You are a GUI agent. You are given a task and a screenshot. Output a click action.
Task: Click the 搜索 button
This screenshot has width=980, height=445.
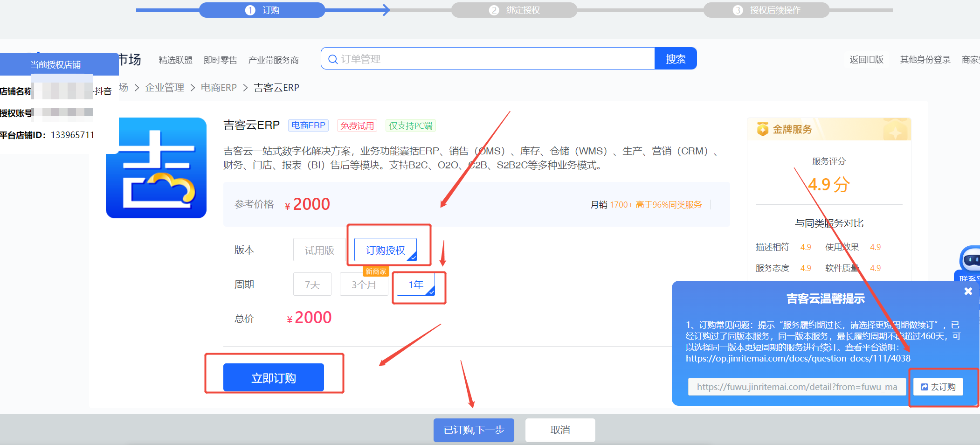coord(676,59)
